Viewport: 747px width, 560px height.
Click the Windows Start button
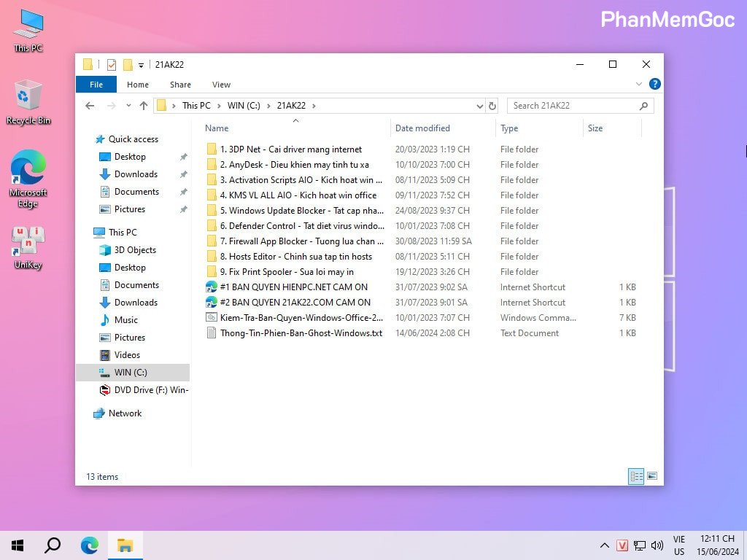[x=18, y=545]
